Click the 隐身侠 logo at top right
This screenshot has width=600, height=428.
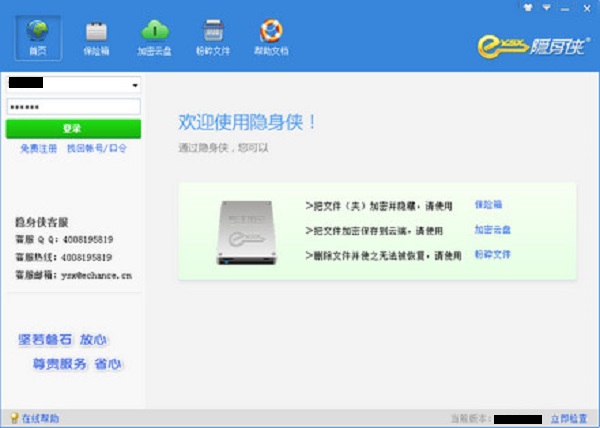pos(533,47)
